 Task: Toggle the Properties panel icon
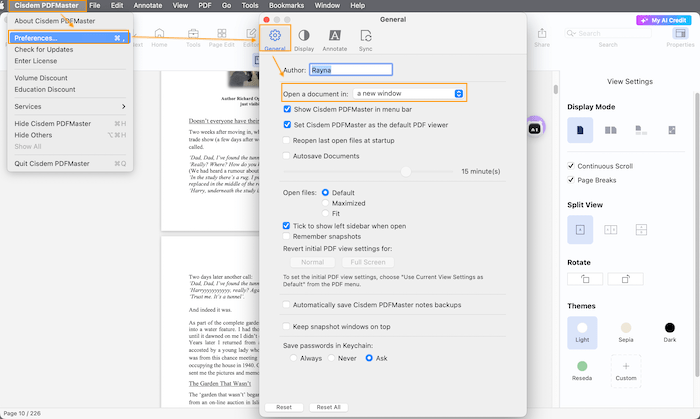coord(680,38)
